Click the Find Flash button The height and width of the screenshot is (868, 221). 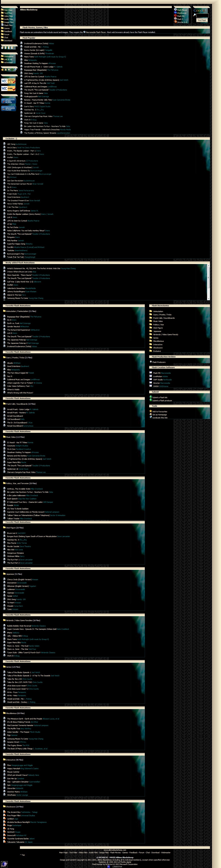[x=202, y=20]
